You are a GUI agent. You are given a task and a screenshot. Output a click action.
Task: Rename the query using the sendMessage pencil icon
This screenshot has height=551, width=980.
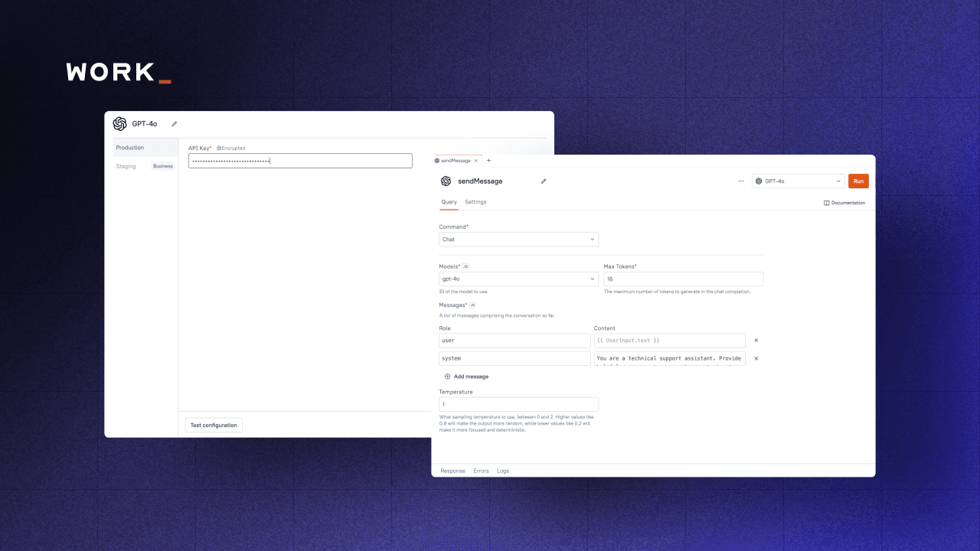click(x=544, y=181)
